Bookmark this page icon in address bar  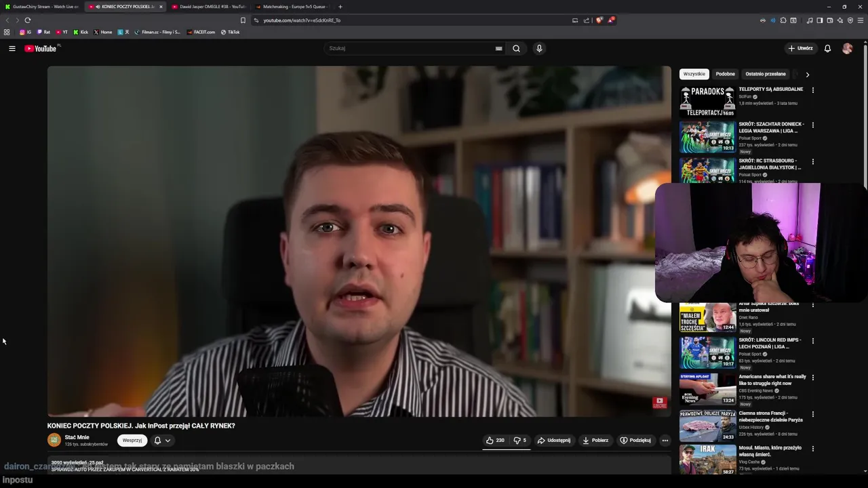[x=243, y=20]
